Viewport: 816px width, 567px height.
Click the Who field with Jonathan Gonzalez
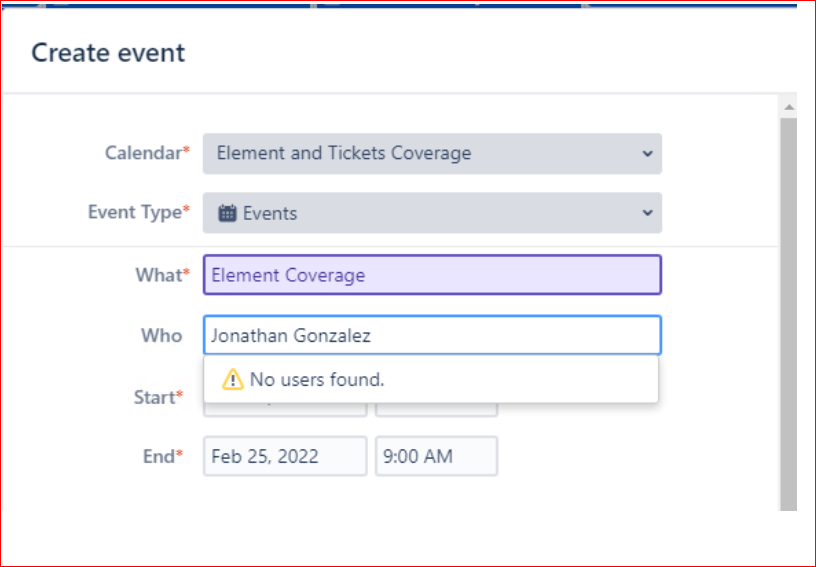click(432, 336)
